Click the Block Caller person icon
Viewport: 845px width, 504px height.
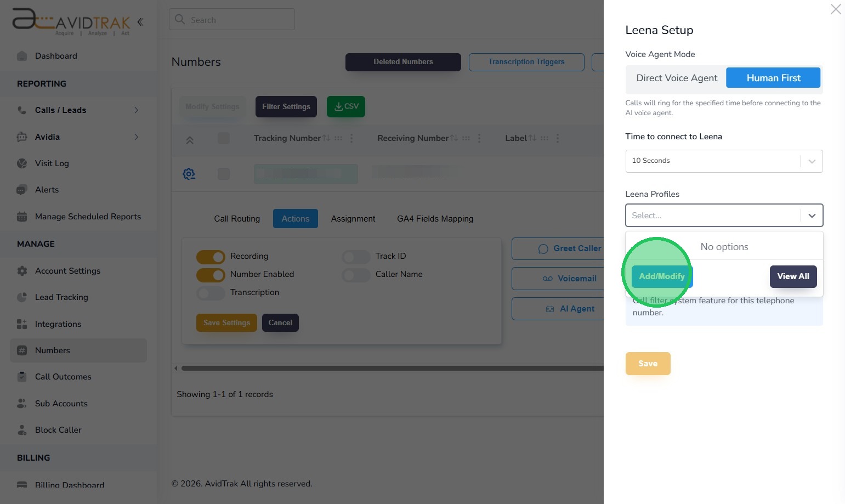pos(22,430)
